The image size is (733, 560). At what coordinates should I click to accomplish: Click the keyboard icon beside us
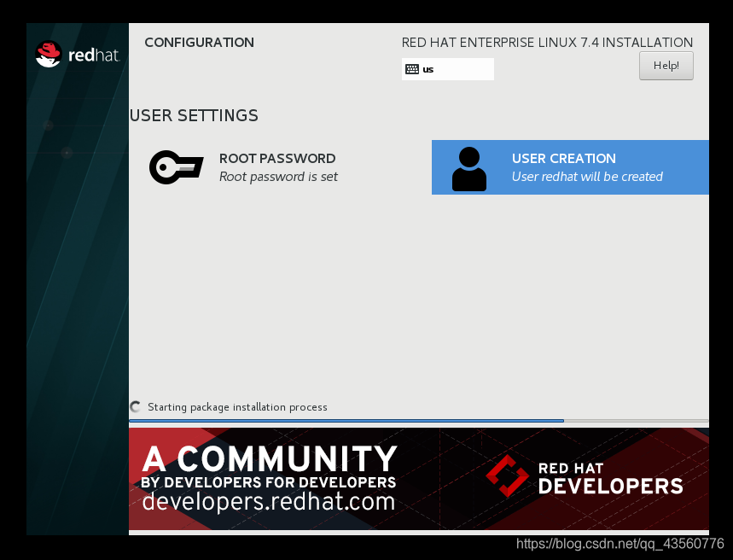[x=412, y=69]
